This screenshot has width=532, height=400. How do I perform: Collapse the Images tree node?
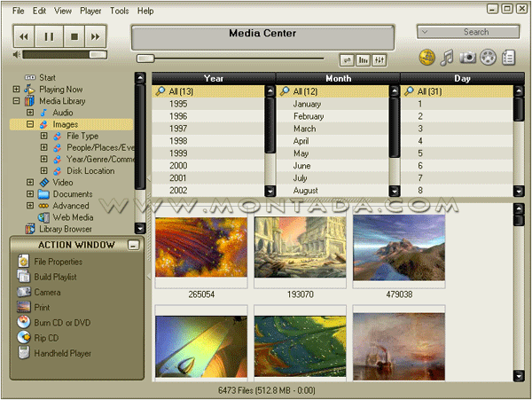30,125
